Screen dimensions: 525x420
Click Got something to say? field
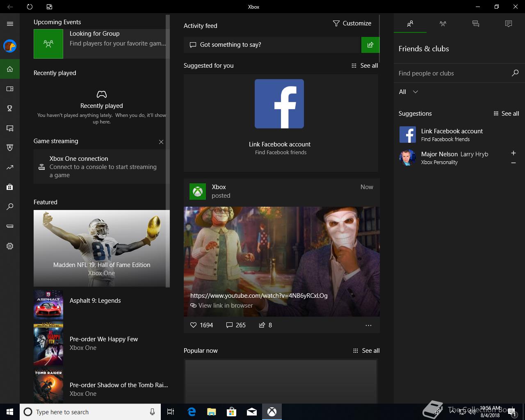[x=272, y=45]
